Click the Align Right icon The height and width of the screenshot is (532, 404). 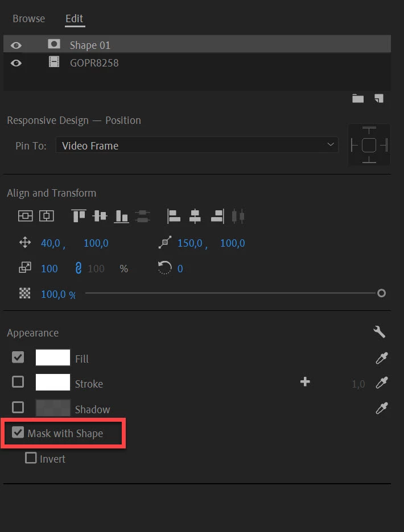[217, 216]
